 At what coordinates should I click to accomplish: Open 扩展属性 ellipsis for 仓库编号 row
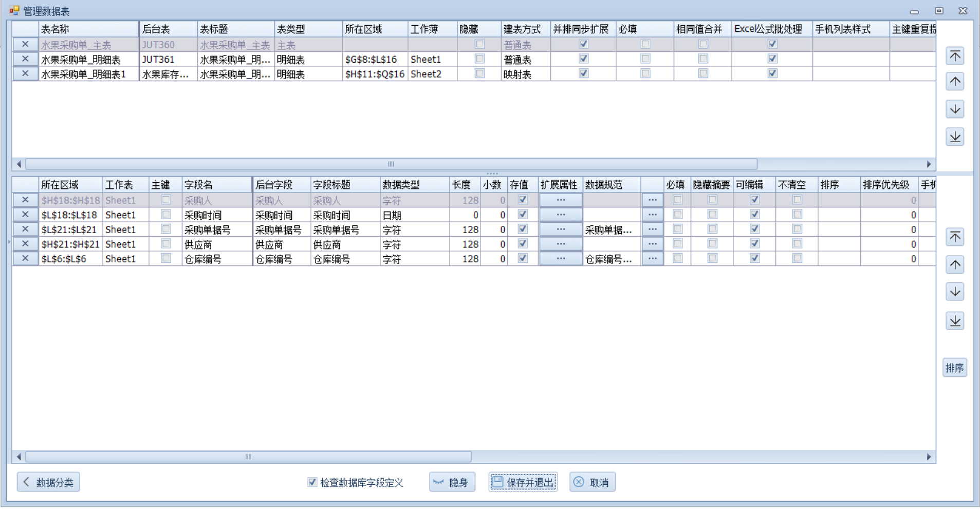point(561,258)
